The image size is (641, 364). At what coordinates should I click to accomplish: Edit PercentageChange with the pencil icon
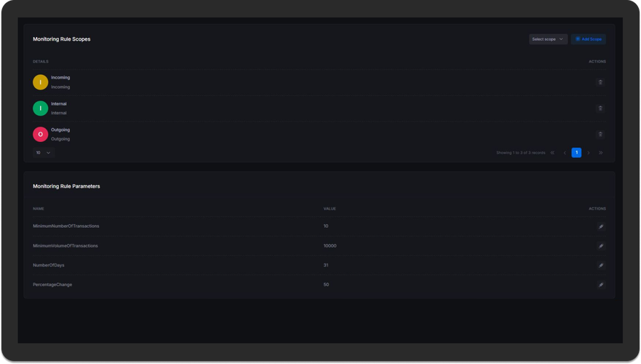click(x=600, y=285)
